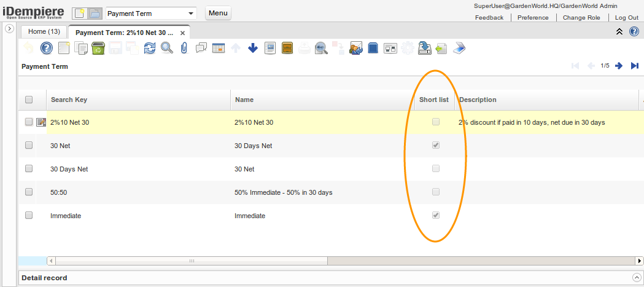
Task: Sort by the Search Key column header
Action: point(69,100)
